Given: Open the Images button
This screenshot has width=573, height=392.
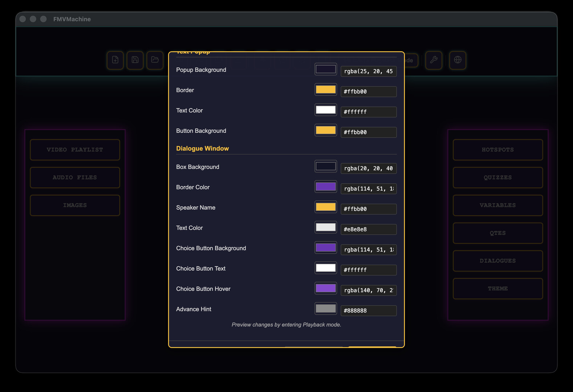Looking at the screenshot, I should point(75,205).
